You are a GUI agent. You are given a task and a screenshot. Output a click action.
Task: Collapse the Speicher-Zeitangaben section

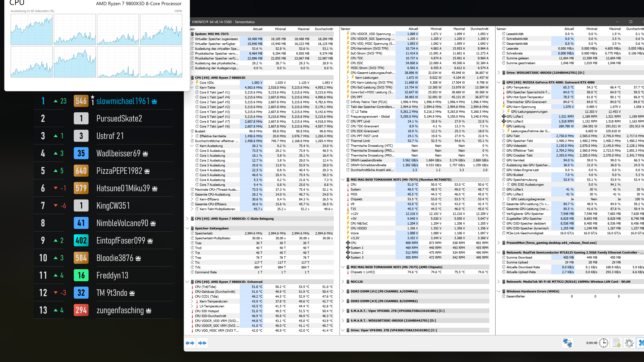tap(187, 228)
